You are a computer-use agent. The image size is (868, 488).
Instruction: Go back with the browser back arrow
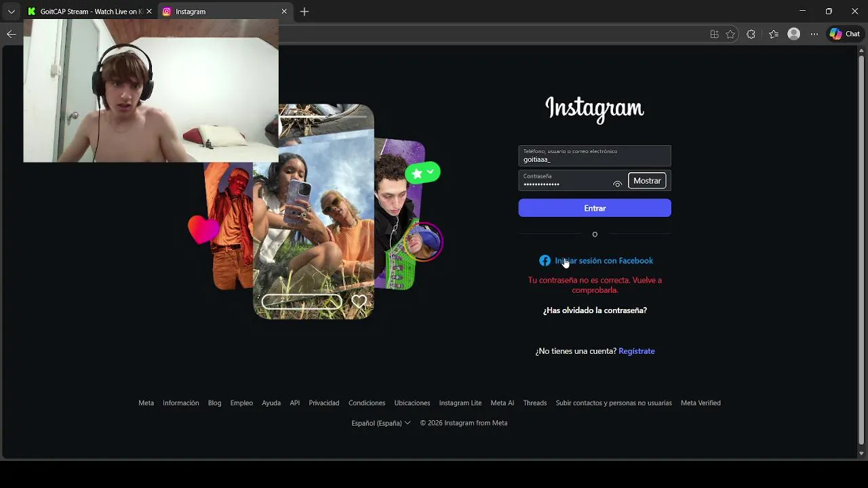(11, 34)
